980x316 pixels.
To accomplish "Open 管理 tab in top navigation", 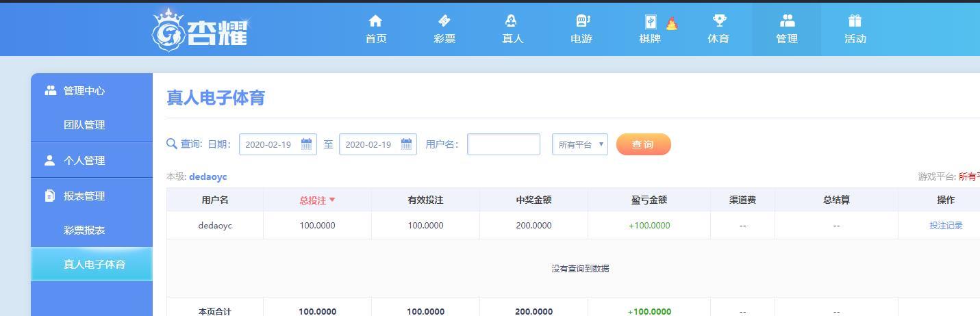I will [786, 29].
